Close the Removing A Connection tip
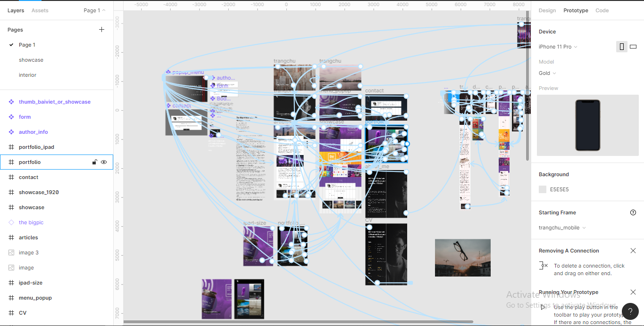The image size is (644, 326). 633,251
